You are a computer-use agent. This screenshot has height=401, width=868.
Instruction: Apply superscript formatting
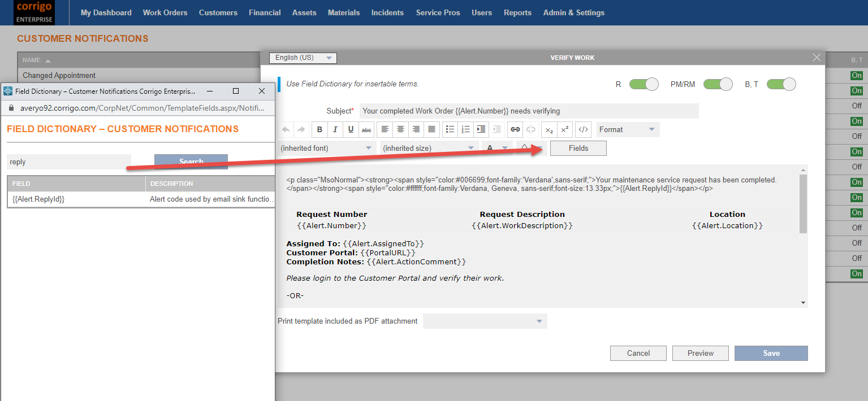[x=564, y=129]
